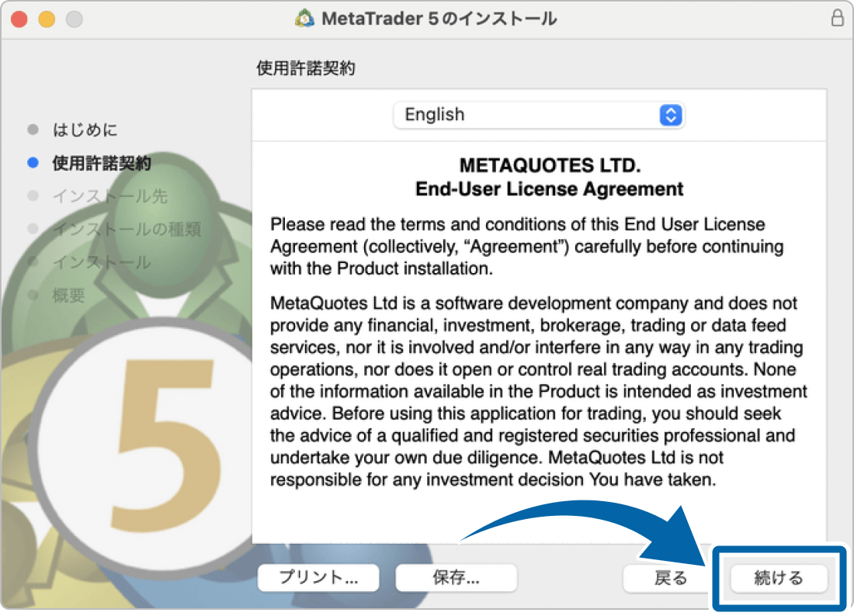Viewport: 854px width, 616px height.
Task: Click the 使用許諾契約 title above the pane
Action: (306, 68)
